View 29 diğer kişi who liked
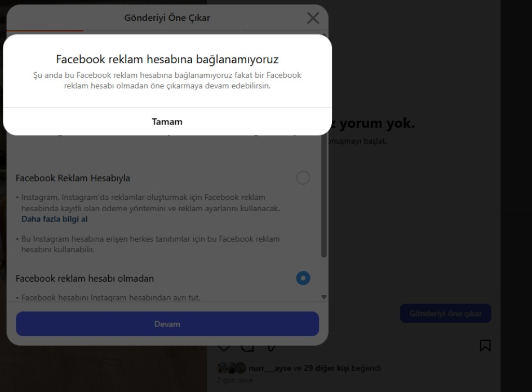 point(326,368)
